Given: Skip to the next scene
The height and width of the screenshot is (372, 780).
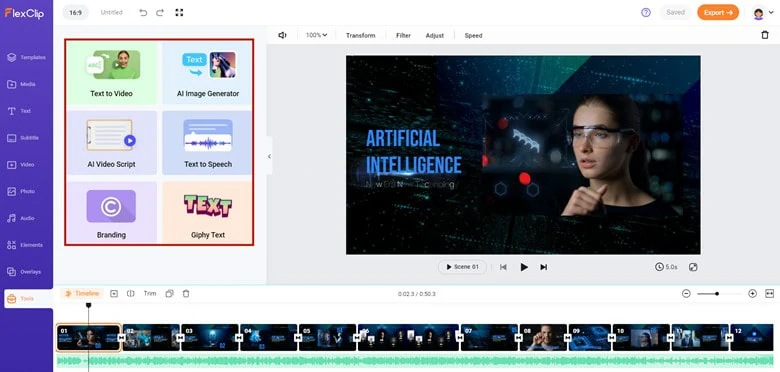Looking at the screenshot, I should pyautogui.click(x=544, y=267).
